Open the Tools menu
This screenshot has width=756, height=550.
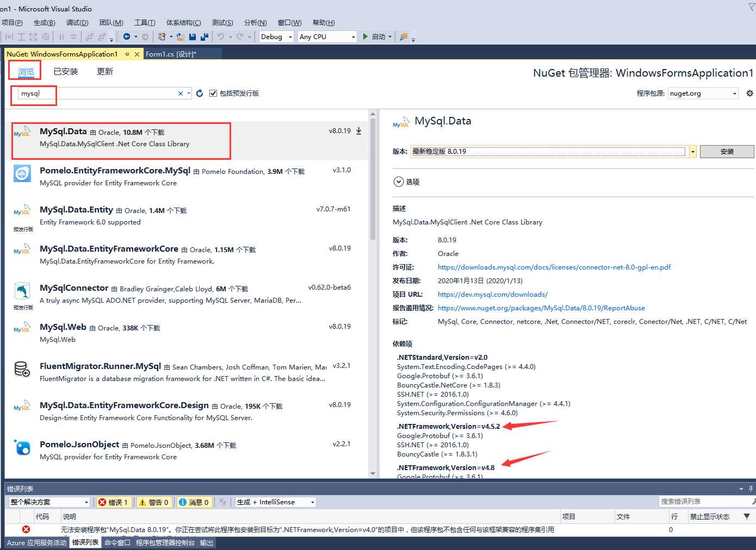tap(145, 23)
